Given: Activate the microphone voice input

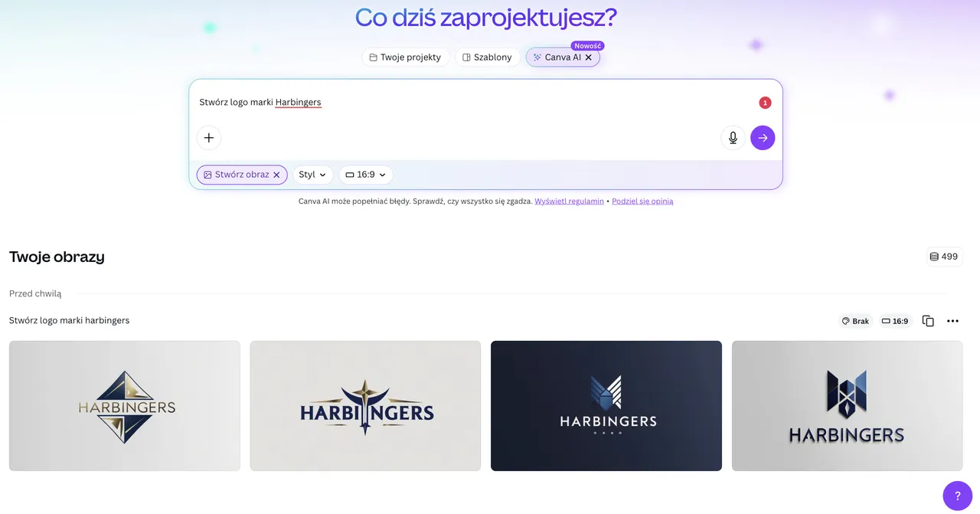Looking at the screenshot, I should [x=733, y=138].
